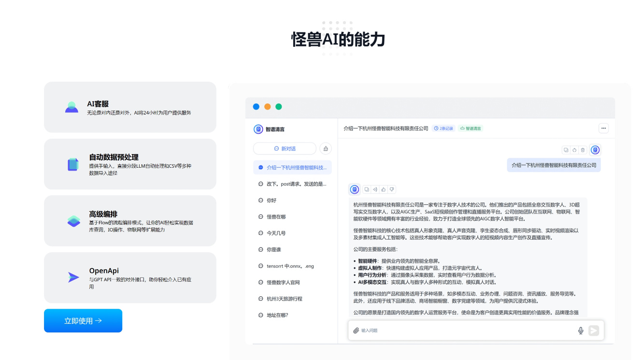Open the 改下。post请求 conversation
644x360 pixels.
coord(292,184)
